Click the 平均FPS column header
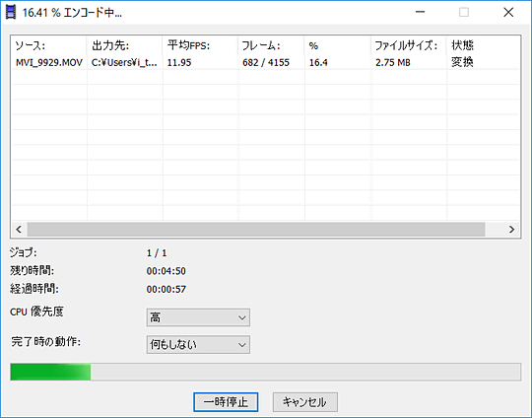The width and height of the screenshot is (532, 418). click(200, 45)
